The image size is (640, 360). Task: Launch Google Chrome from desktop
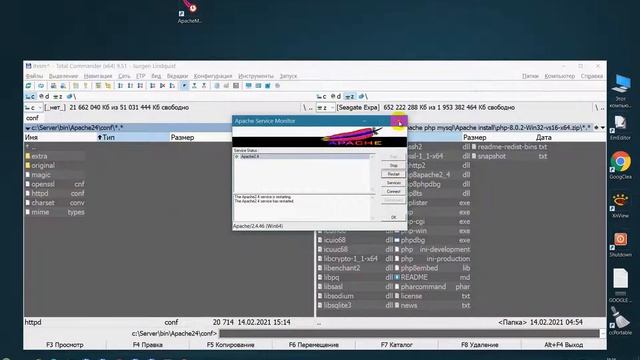620,165
